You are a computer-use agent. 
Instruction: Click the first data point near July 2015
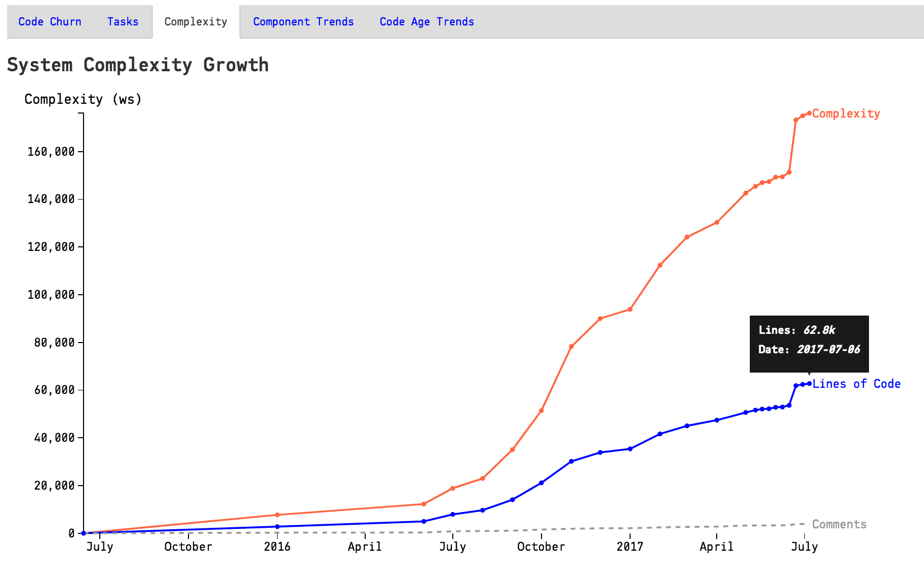coord(83,533)
